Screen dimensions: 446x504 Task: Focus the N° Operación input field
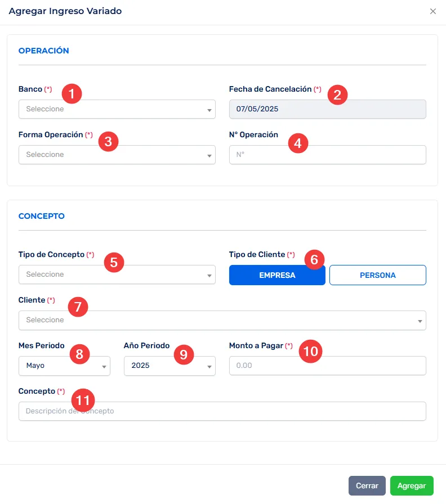pyautogui.click(x=327, y=155)
